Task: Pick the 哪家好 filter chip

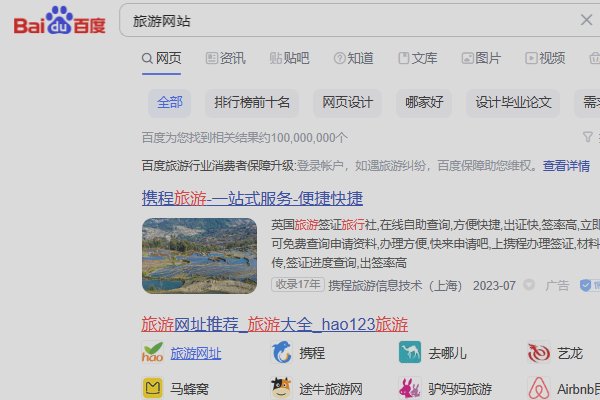Action: [424, 103]
